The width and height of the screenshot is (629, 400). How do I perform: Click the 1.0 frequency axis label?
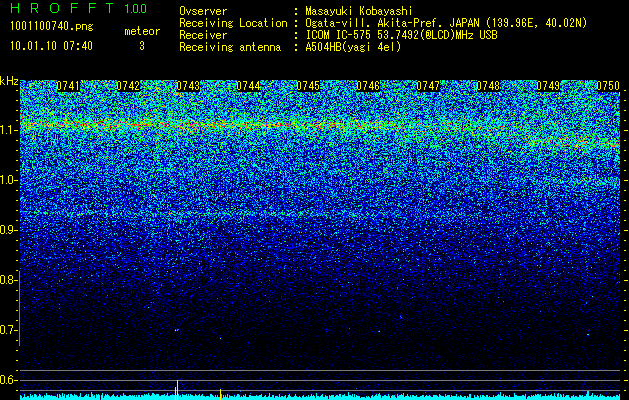(7, 181)
